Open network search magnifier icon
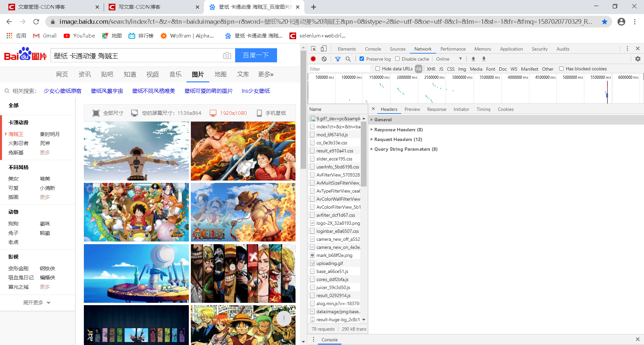Viewport: 644px width, 345px height. 348,59
